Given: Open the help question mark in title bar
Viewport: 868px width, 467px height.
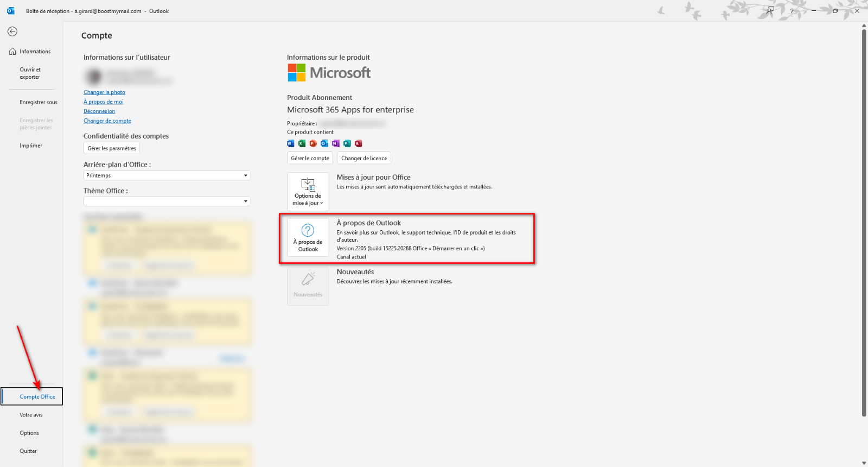Looking at the screenshot, I should [792, 11].
